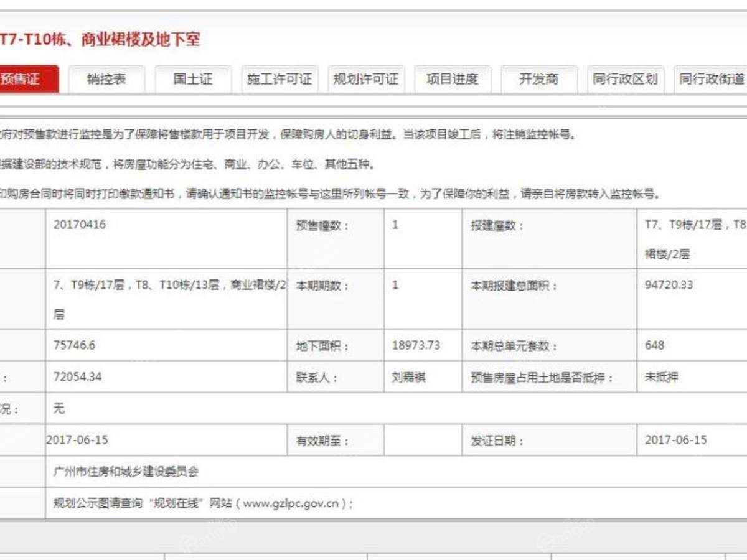This screenshot has width=747, height=560.
Task: Click the 地下面积 label
Action: point(322,347)
